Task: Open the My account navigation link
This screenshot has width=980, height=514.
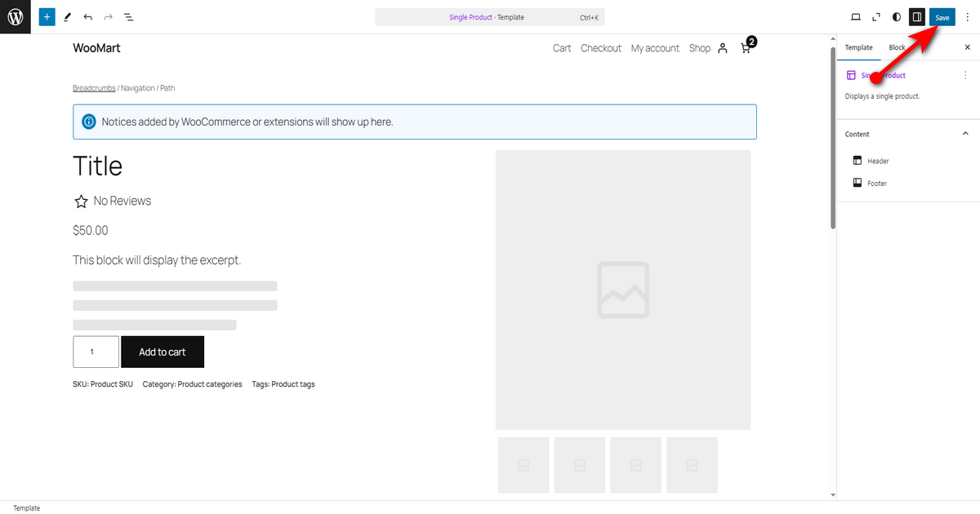Action: [655, 48]
